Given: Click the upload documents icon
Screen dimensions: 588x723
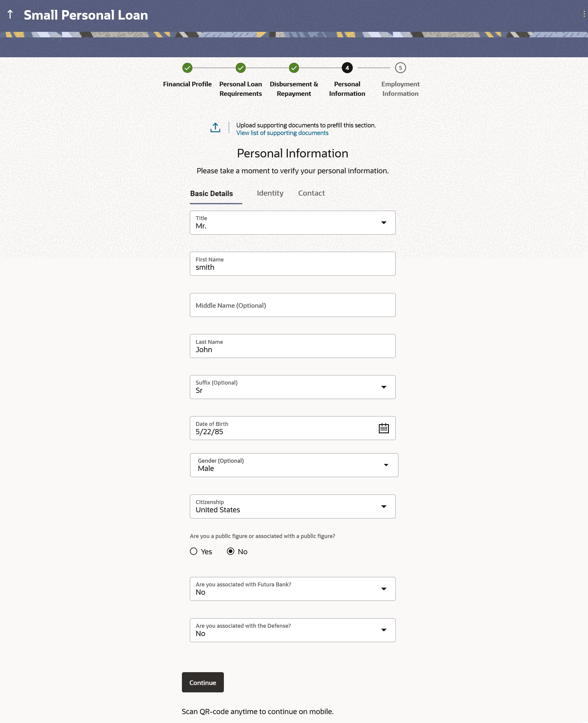Looking at the screenshot, I should 215,128.
